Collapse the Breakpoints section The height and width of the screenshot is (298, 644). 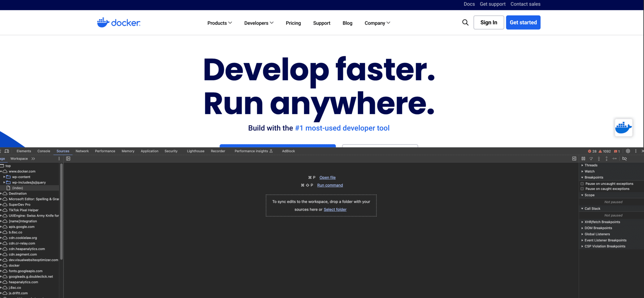592,177
